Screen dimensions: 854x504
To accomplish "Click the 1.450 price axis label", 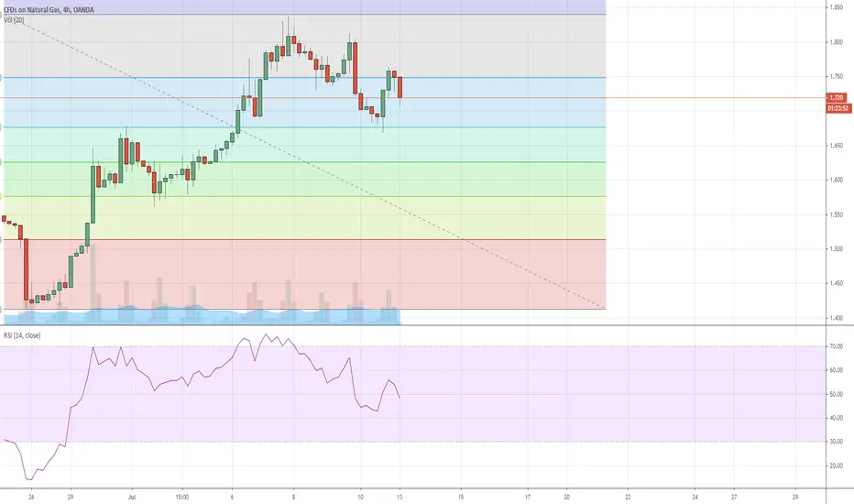I will [x=836, y=283].
